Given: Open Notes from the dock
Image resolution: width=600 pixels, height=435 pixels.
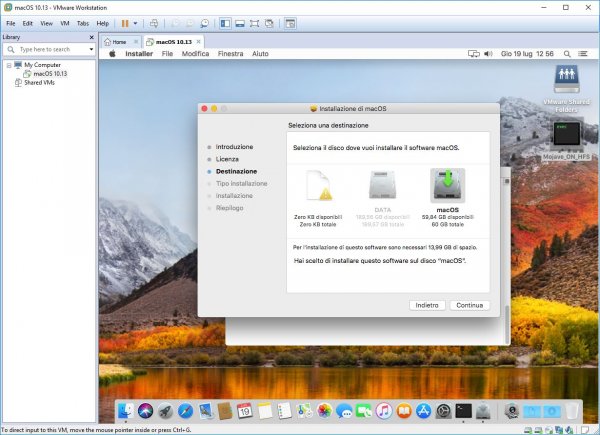Looking at the screenshot, I should 264,411.
